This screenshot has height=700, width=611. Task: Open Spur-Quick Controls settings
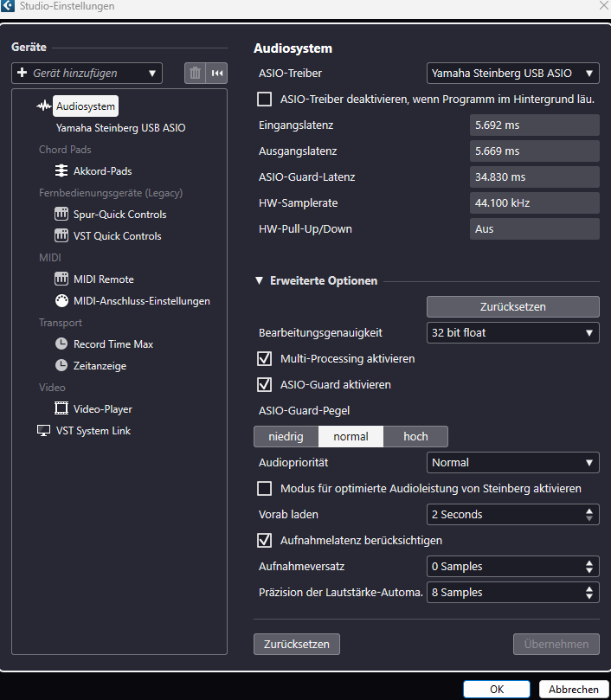coord(119,215)
